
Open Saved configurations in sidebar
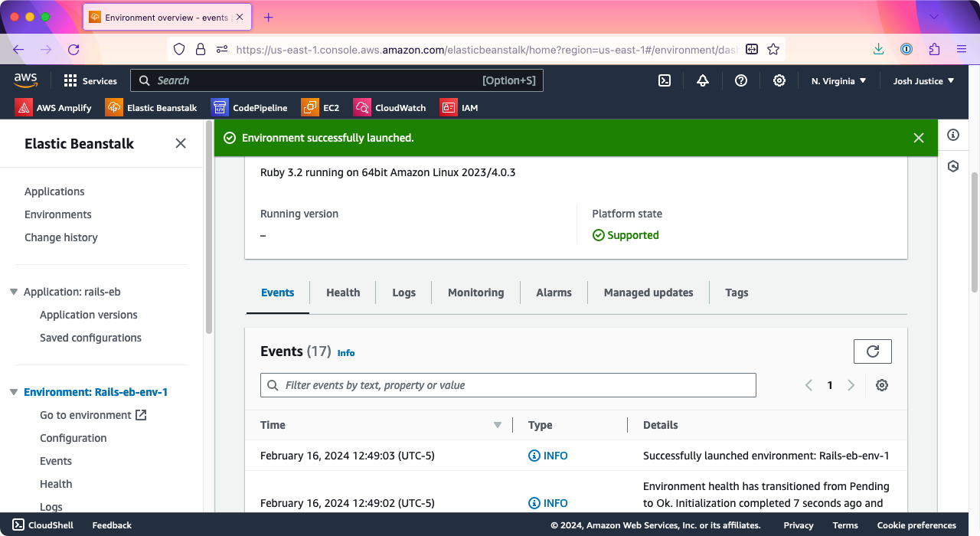point(90,338)
